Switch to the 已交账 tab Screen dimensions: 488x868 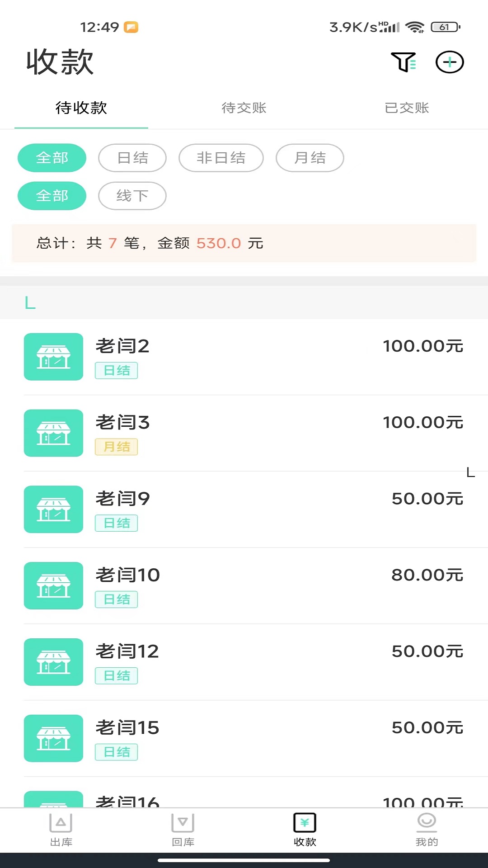tap(407, 108)
